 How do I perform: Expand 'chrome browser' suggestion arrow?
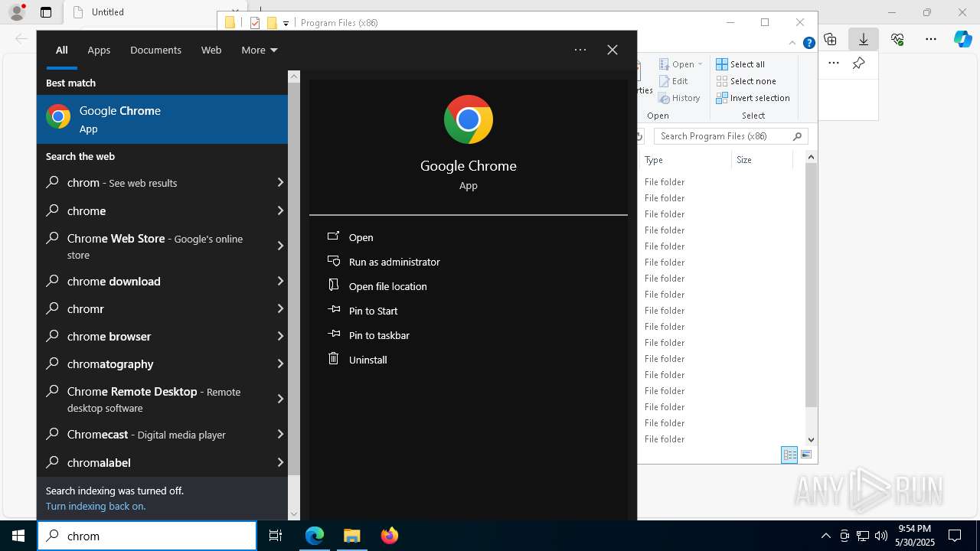click(x=280, y=336)
